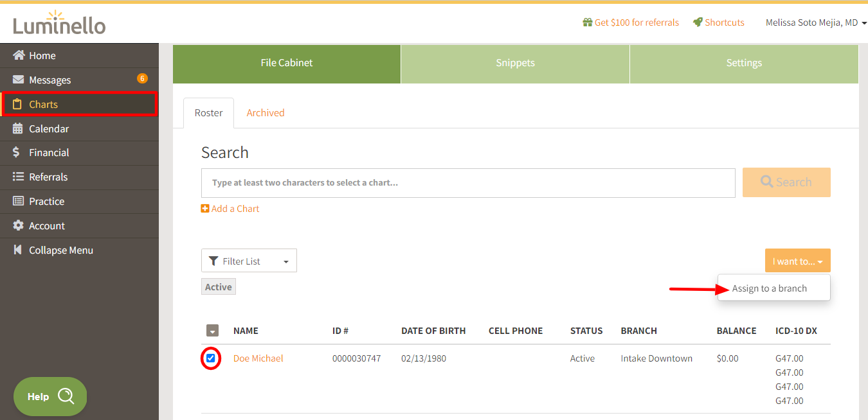
Task: Open the Doe Michael chart link
Action: coord(258,358)
